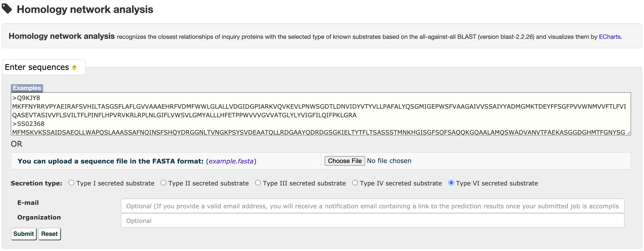Click the textarea resize handle in the corner
644x251 pixels.
pos(628,133)
